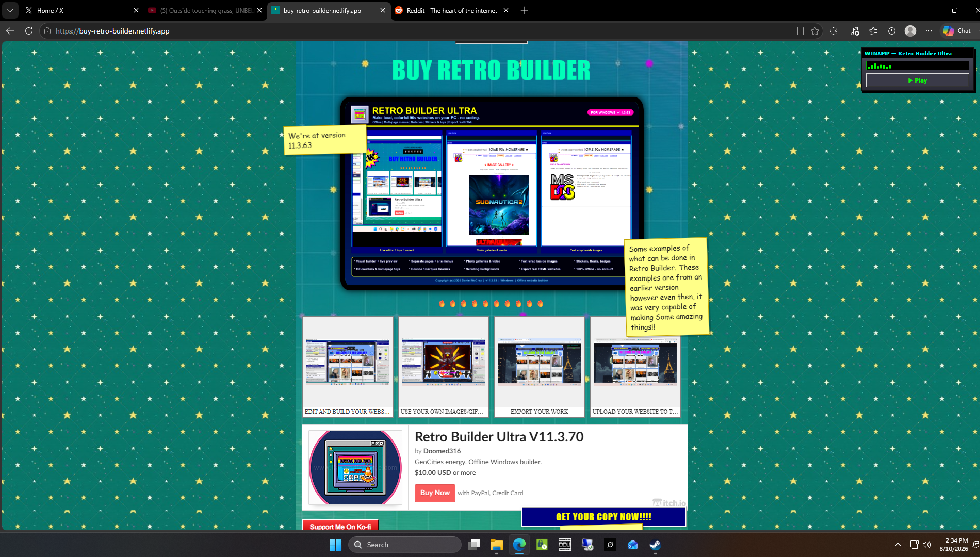The image size is (980, 557).
Task: Open the media control music icon
Action: (x=855, y=31)
